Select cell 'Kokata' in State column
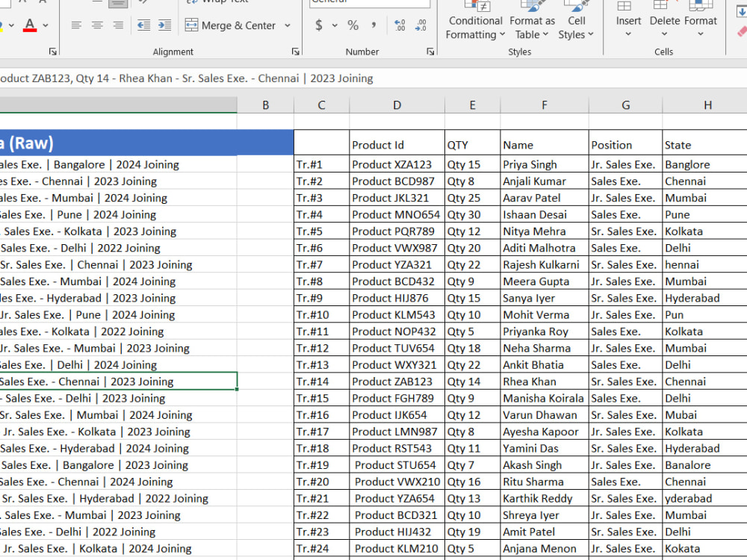Image resolution: width=747 pixels, height=560 pixels. (704, 549)
